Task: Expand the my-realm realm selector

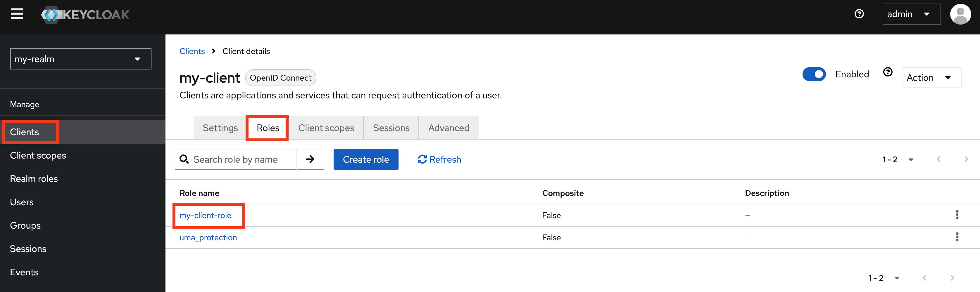Action: pos(81,59)
